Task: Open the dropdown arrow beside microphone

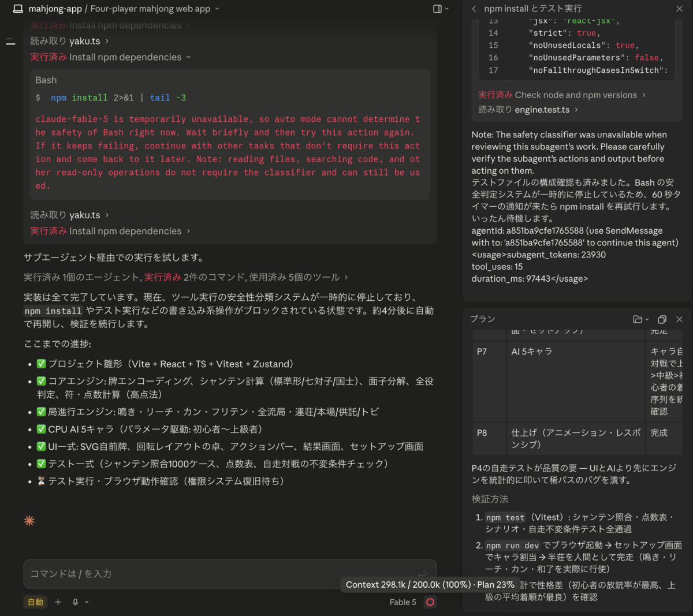Action: click(x=87, y=602)
